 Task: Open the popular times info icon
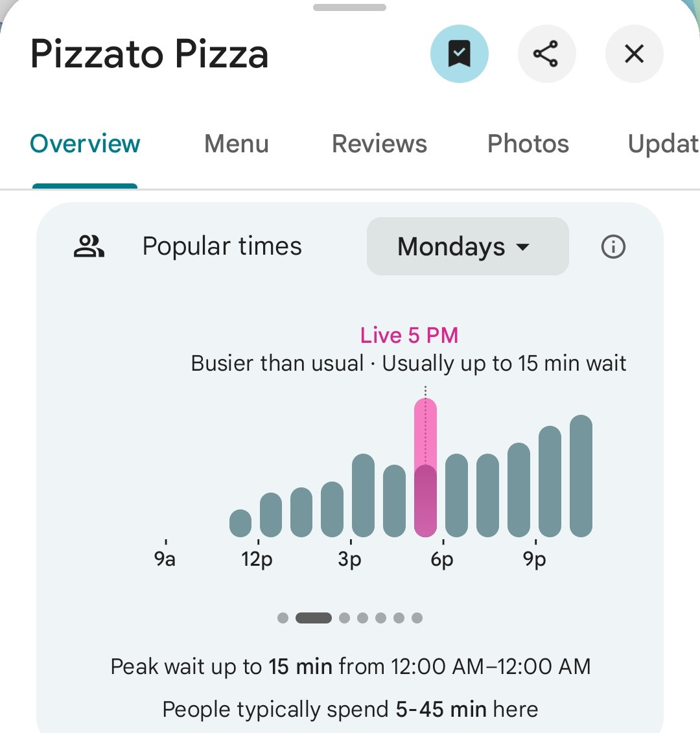tap(613, 247)
